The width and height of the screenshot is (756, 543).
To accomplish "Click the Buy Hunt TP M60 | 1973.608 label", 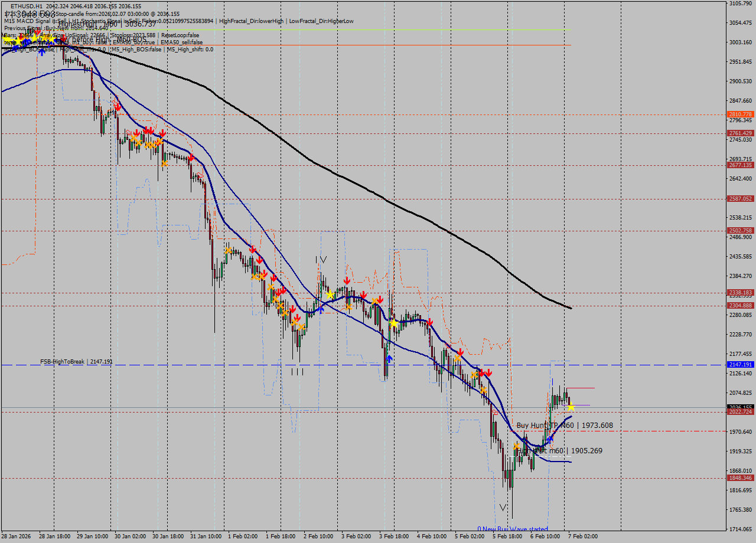I will coord(564,426).
